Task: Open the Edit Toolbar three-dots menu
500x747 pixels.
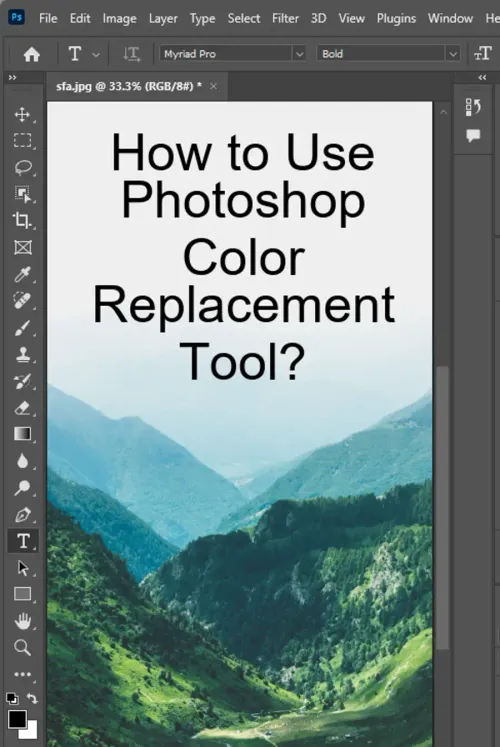Action: 22,674
